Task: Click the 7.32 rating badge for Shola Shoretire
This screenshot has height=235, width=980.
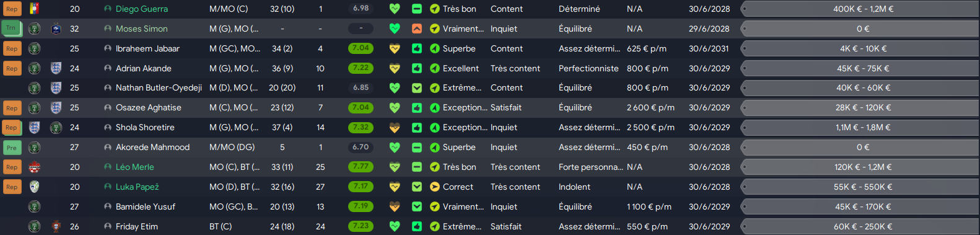Action: click(x=361, y=127)
